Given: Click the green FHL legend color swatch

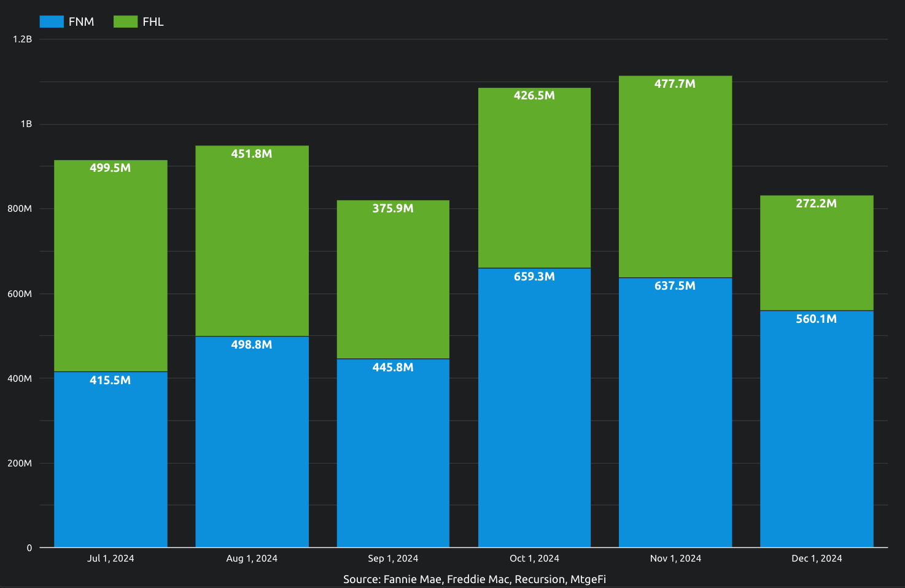Looking at the screenshot, I should point(125,21).
